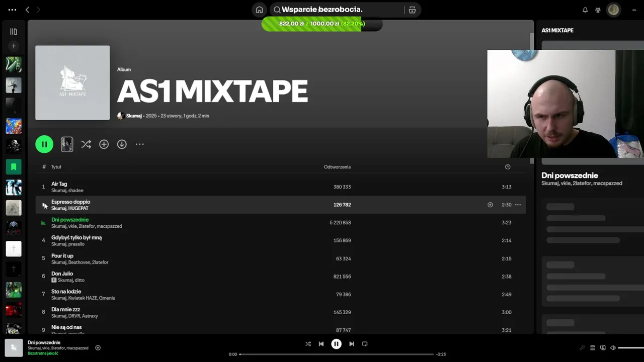Open artist prasallo in Gdybyś tylko był mną row
Viewport: 644px width, 362px height.
(x=76, y=244)
